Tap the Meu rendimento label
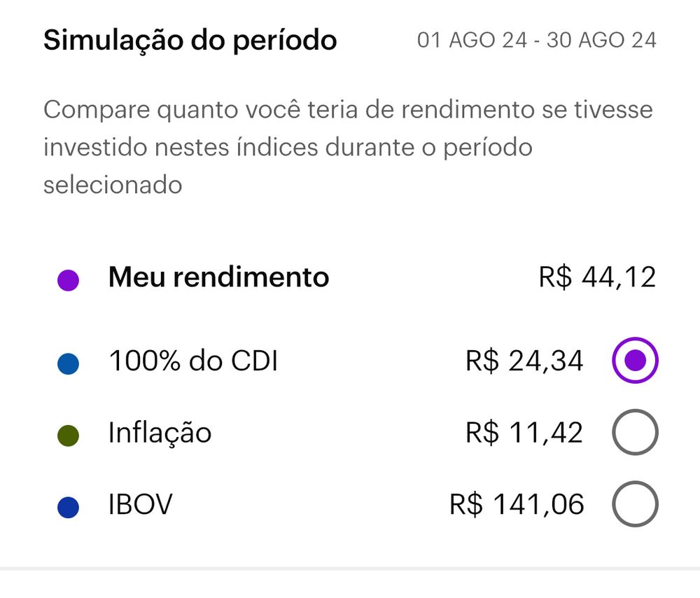Viewport: 700px width, 598px height. (x=218, y=277)
